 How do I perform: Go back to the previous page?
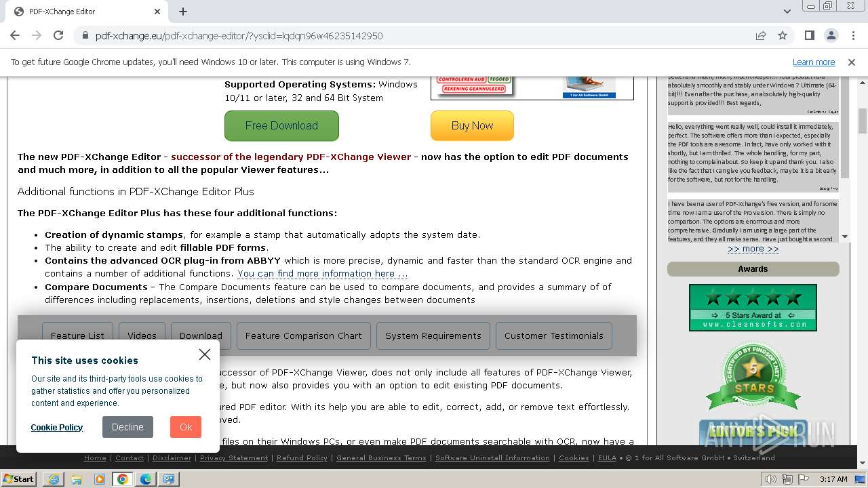tap(14, 36)
